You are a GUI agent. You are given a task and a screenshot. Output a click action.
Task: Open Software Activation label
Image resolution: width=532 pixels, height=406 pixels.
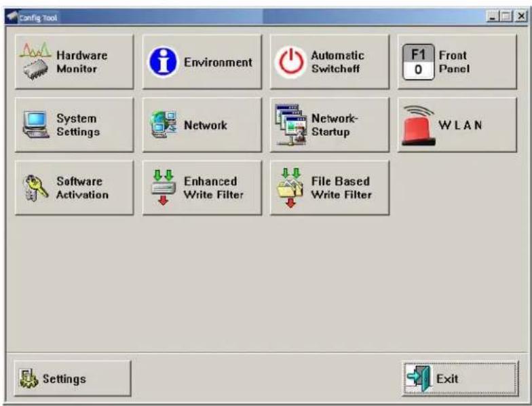coord(83,187)
